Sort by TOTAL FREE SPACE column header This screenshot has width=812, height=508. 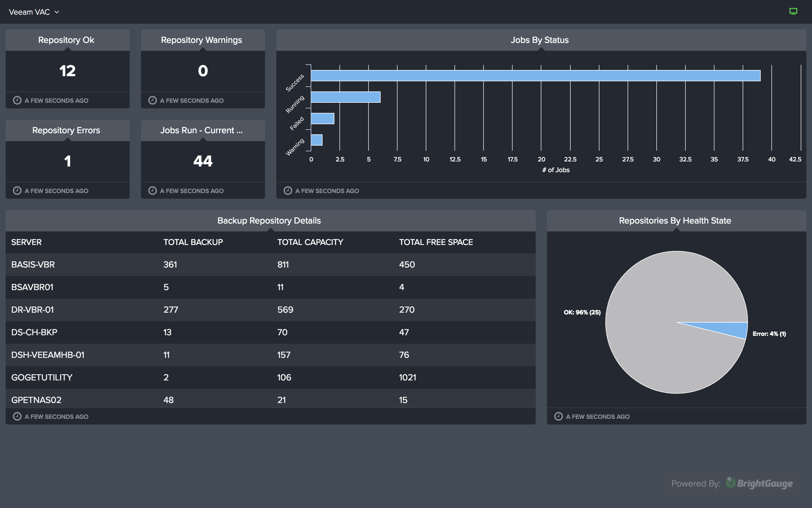click(x=436, y=242)
